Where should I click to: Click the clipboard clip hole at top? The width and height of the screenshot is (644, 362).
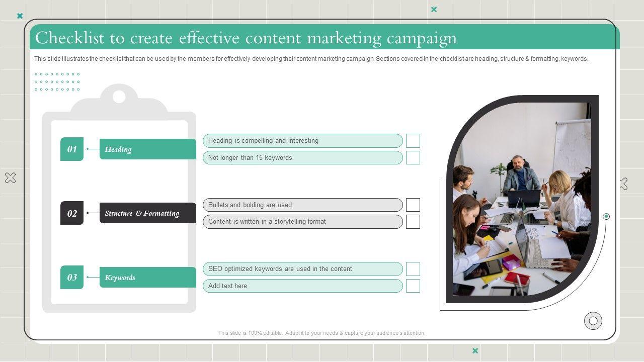pyautogui.click(x=119, y=97)
